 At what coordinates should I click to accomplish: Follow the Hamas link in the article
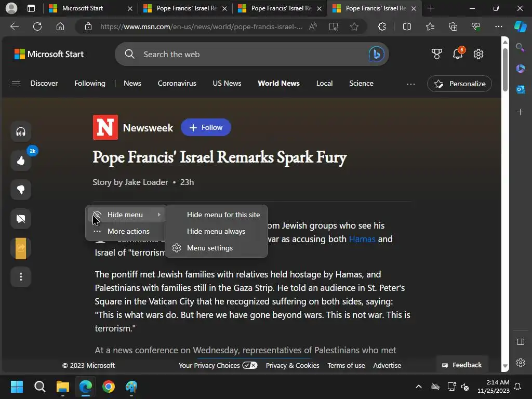362,239
